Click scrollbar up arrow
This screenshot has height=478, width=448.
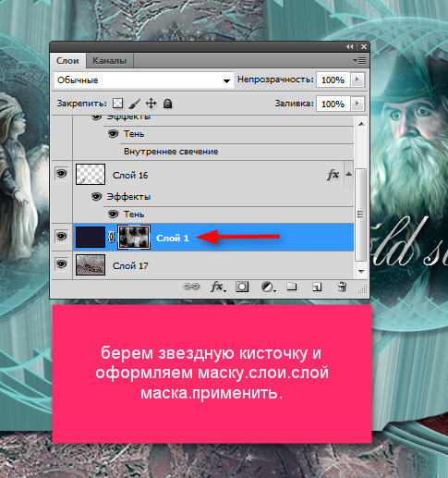361,124
